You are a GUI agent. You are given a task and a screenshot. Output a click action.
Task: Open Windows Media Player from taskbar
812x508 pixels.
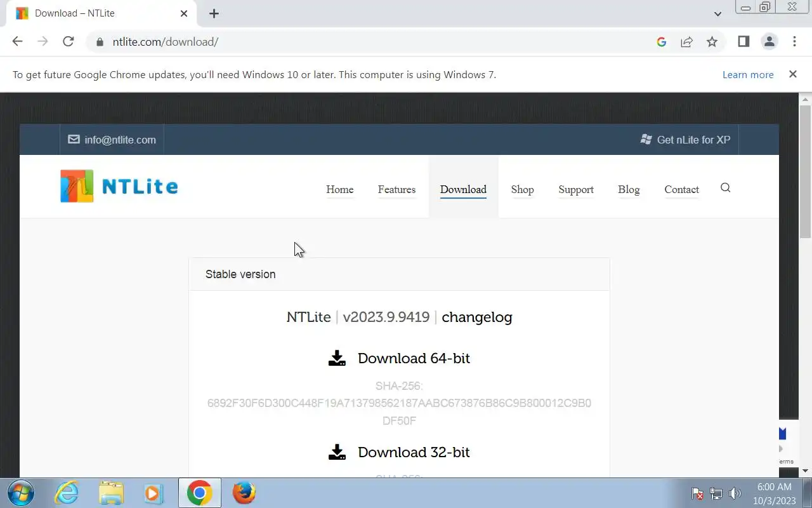click(154, 493)
